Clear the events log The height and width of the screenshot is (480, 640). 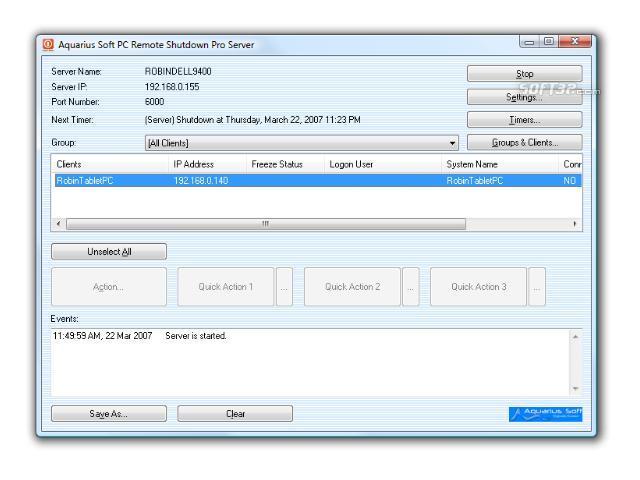click(x=235, y=413)
